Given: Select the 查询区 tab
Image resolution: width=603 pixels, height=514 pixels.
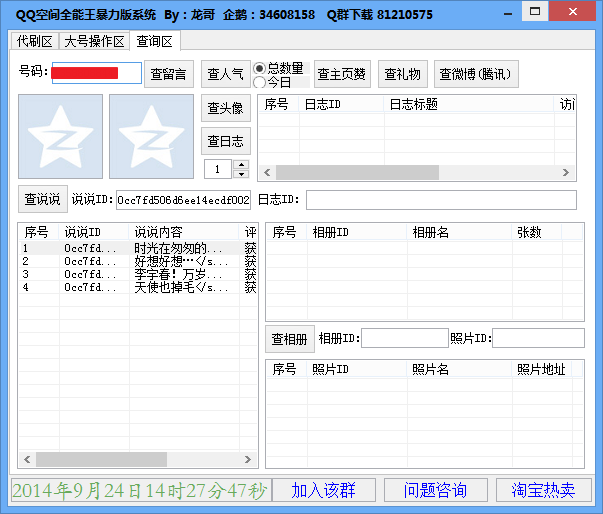Looking at the screenshot, I should (x=155, y=41).
